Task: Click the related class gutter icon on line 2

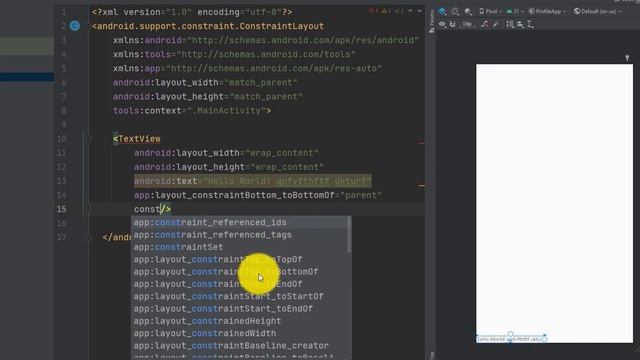Action: click(75, 26)
